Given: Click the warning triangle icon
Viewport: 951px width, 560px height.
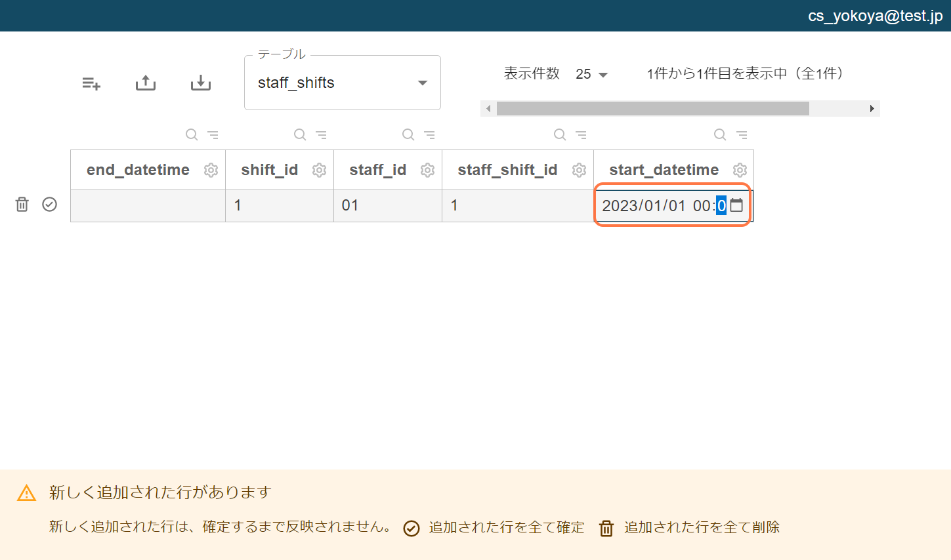Looking at the screenshot, I should point(26,493).
